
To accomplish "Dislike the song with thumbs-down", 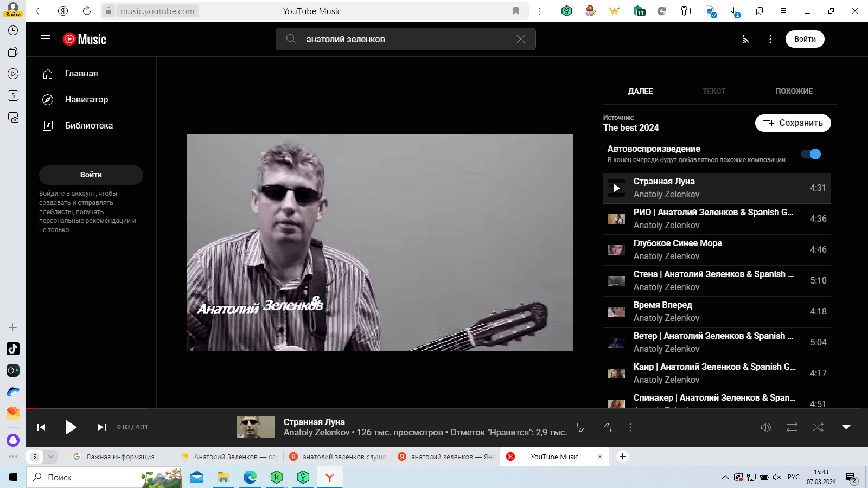I will tap(582, 427).
